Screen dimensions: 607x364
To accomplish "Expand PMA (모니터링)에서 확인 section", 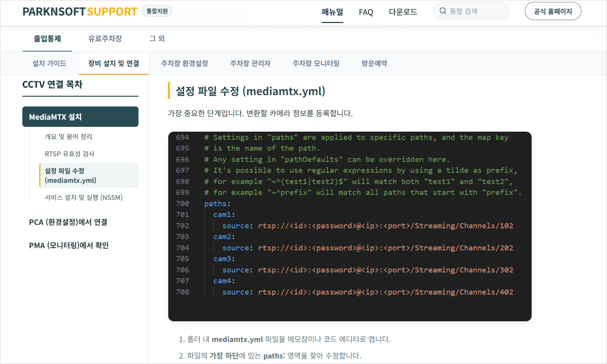I will pyautogui.click(x=69, y=246).
